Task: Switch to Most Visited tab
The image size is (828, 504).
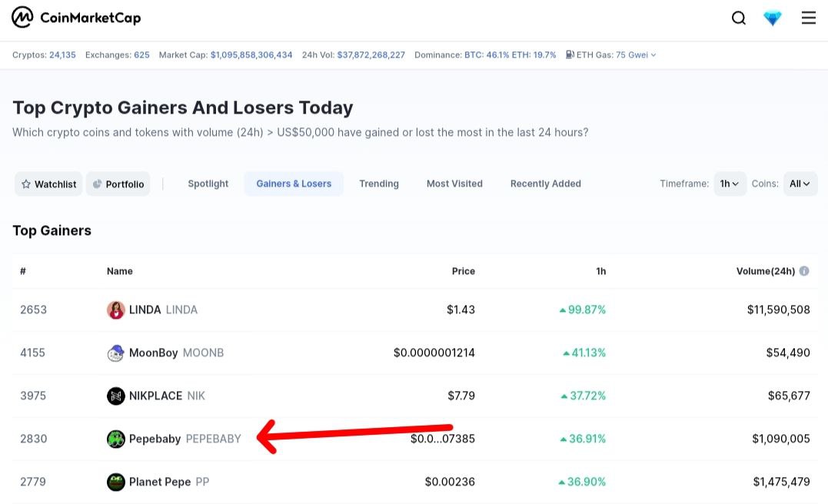Action: (454, 184)
